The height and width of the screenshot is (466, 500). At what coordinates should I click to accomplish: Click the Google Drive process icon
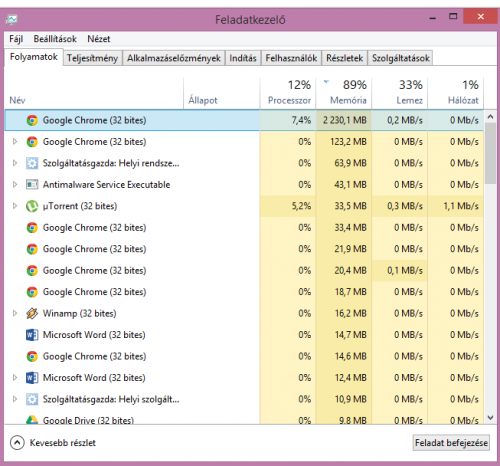point(32,420)
